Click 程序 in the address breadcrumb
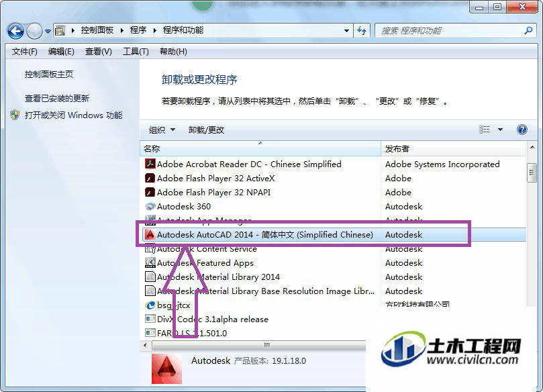The width and height of the screenshot is (543, 392). pyautogui.click(x=138, y=30)
